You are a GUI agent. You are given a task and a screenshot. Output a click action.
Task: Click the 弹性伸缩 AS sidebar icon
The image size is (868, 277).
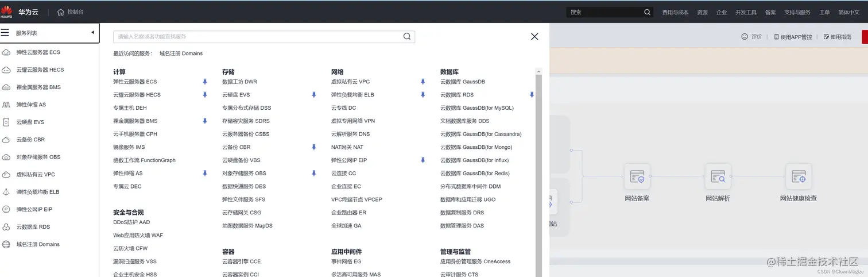(6, 105)
